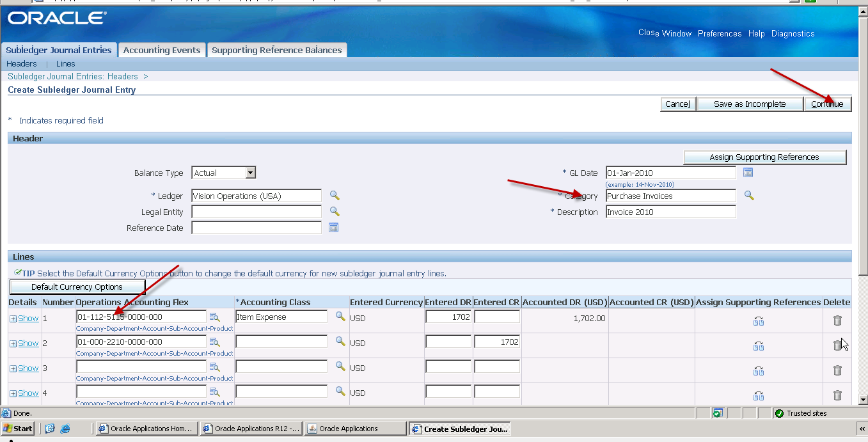Click Default Currency Options button
The height and width of the screenshot is (442, 868).
tap(77, 287)
